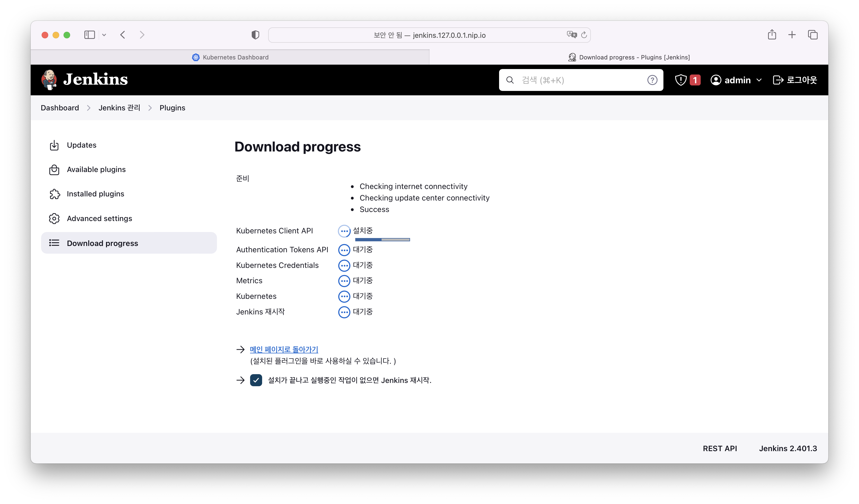
Task: Click the Jenkins title text in header
Action: [95, 79]
